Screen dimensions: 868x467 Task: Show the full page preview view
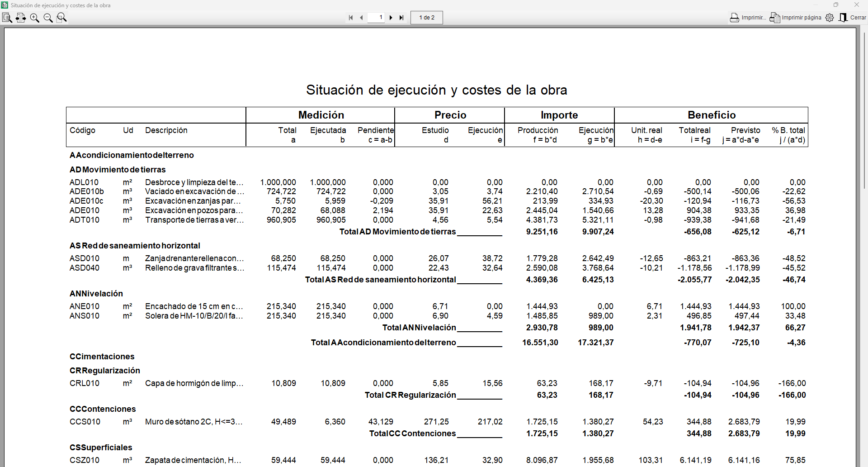point(7,18)
